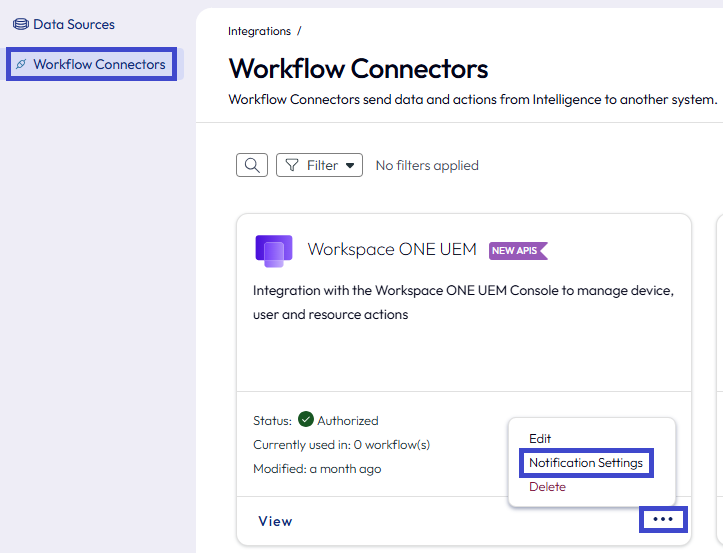Click the Authorized status text
This screenshot has height=553, width=723.
pyautogui.click(x=348, y=421)
